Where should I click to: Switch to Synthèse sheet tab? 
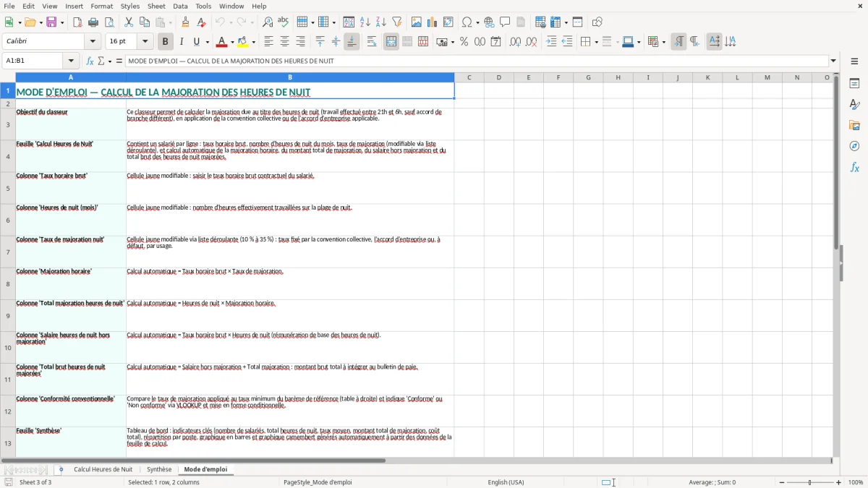[159, 470]
